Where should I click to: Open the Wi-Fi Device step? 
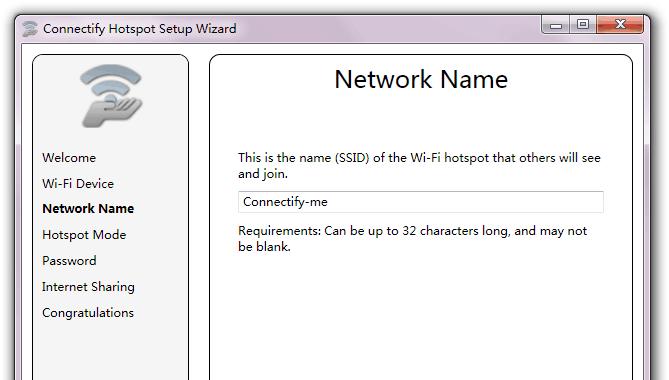pyautogui.click(x=78, y=183)
